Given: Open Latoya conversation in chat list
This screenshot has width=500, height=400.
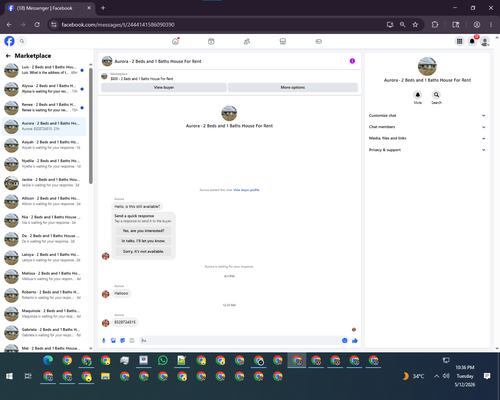Looking at the screenshot, I should point(44,257).
